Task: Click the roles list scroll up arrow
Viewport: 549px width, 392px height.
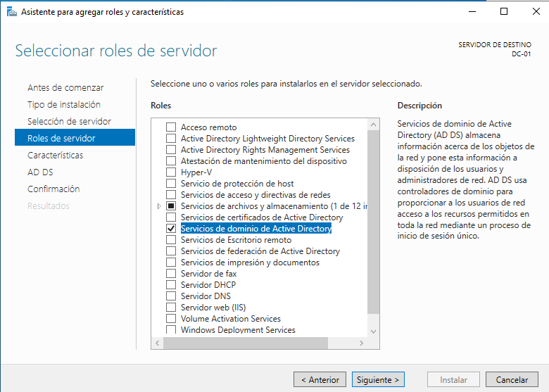Action: [373, 125]
